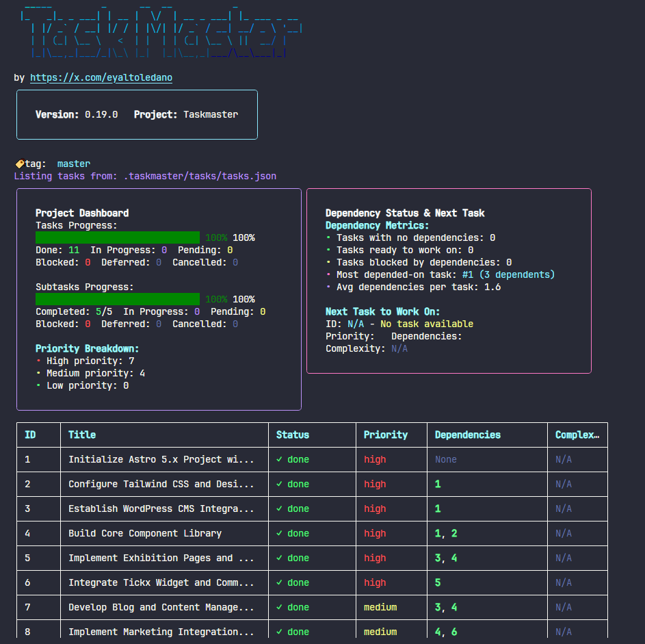Click 'Implement Marketing Integration...' title
645x644 pixels.
point(161,632)
